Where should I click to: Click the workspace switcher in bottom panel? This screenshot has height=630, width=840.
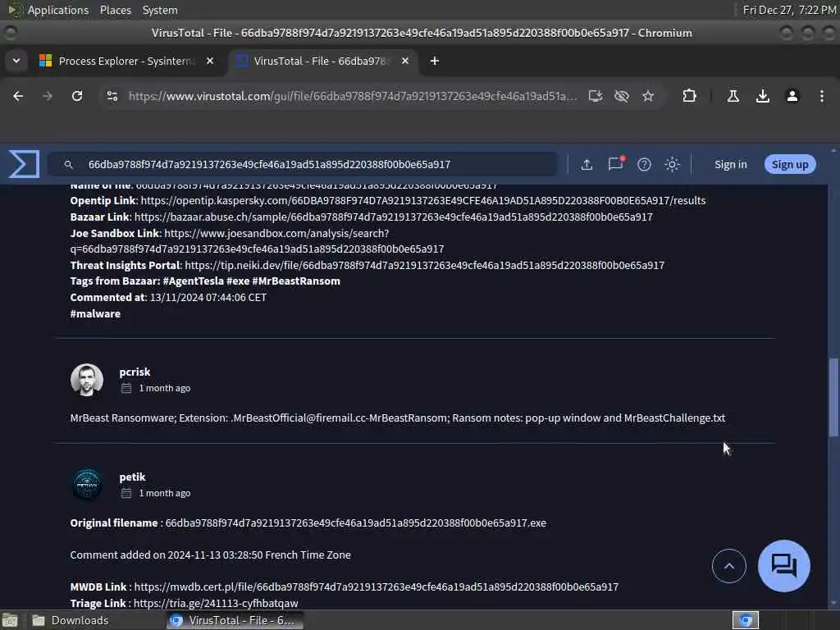coord(745,620)
